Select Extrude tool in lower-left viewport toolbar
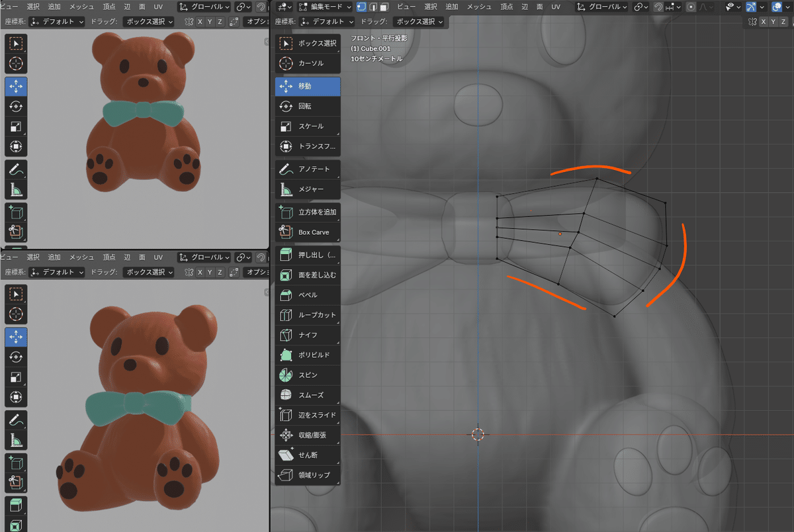Viewport: 794px width, 532px height. click(x=16, y=505)
